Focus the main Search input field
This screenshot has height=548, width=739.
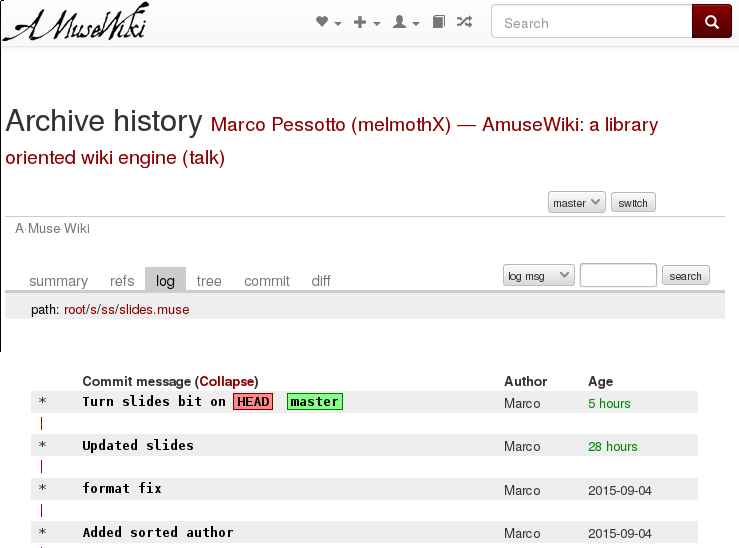[591, 21]
